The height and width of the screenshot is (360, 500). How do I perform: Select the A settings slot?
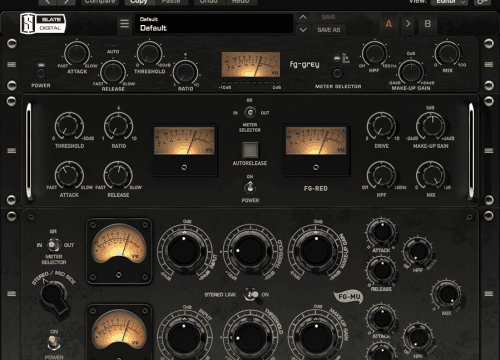389,24
